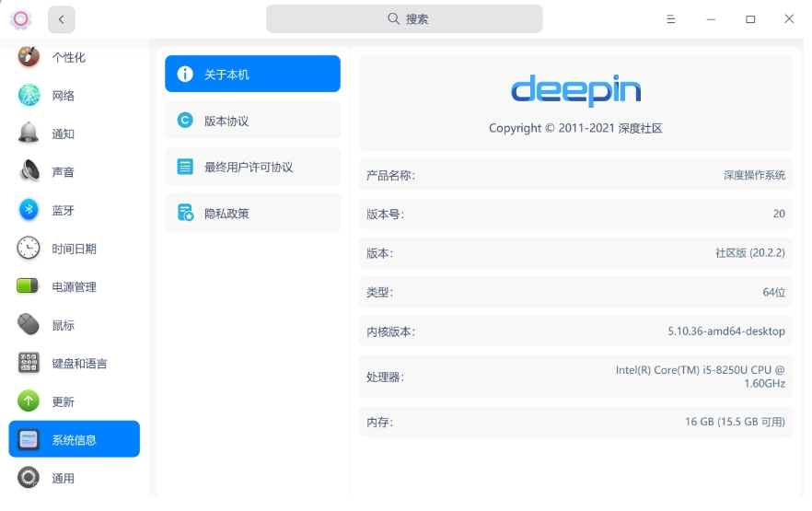The height and width of the screenshot is (511, 812).
Task: Open the 更新 update arrow icon
Action: (x=29, y=401)
